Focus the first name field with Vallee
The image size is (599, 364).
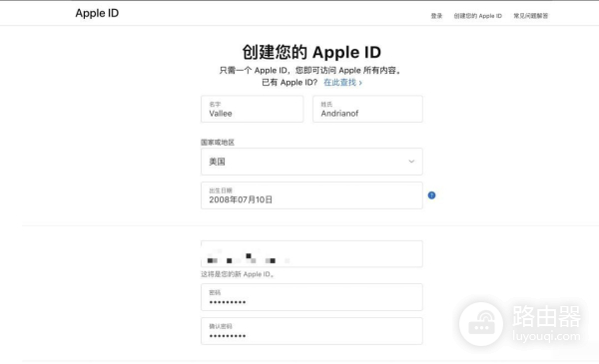click(x=253, y=109)
